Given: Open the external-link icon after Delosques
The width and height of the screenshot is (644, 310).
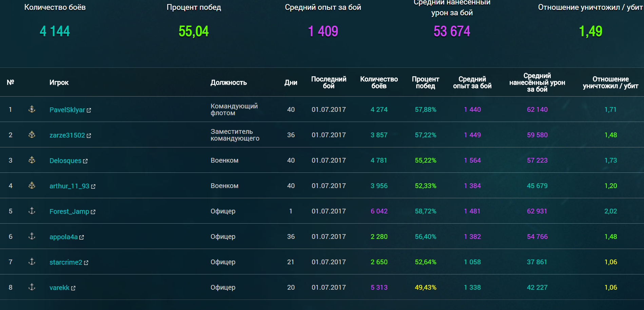Looking at the screenshot, I should (x=85, y=161).
